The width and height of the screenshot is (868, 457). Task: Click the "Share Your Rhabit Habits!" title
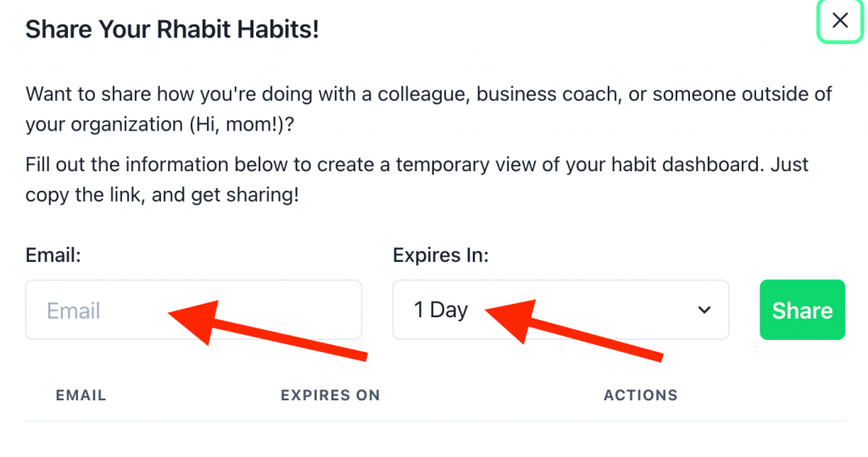point(172,31)
